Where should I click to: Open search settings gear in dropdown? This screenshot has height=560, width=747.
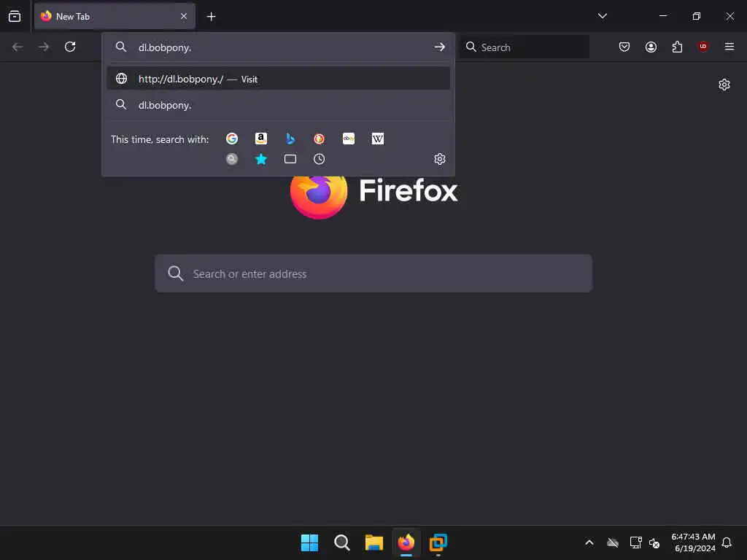click(x=440, y=159)
